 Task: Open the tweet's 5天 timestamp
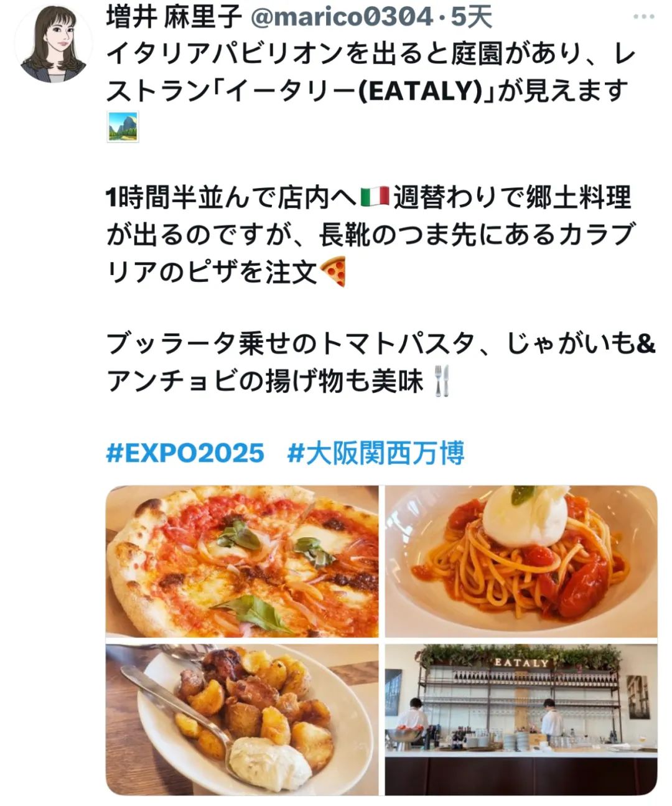pyautogui.click(x=470, y=17)
